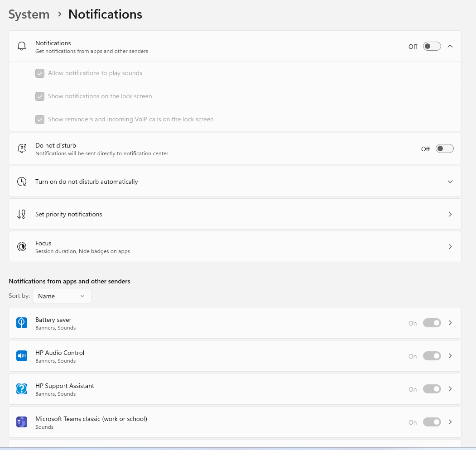This screenshot has width=476, height=450.
Task: Open Set priority notifications page
Action: tap(235, 214)
